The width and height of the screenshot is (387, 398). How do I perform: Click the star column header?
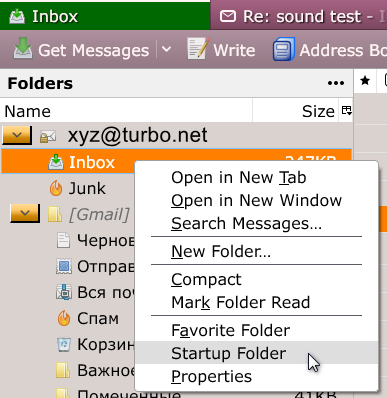point(365,80)
